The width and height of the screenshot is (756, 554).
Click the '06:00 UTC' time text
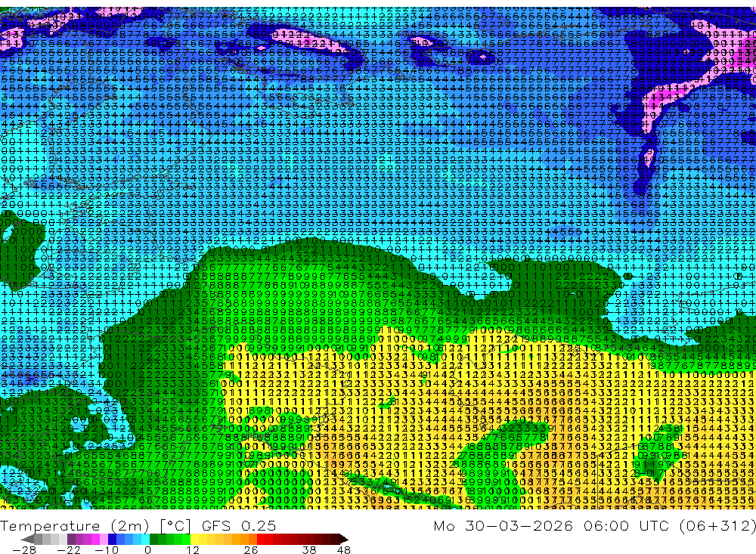pos(627,525)
